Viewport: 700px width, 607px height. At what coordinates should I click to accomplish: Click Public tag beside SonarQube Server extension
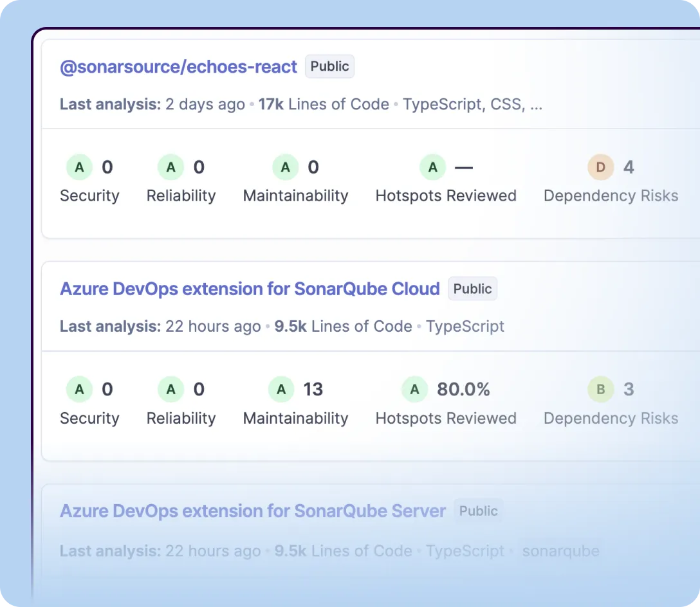[478, 511]
